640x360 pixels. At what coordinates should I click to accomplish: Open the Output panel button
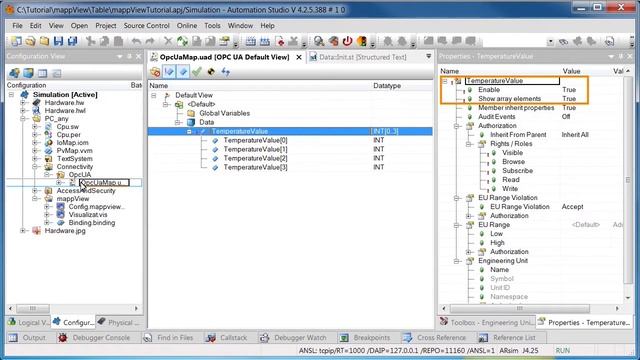(27, 338)
